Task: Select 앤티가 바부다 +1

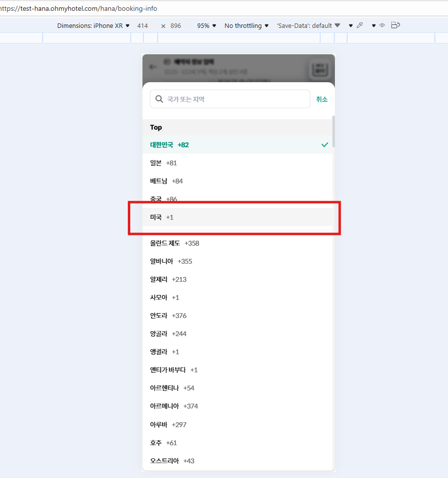Action: 237,370
